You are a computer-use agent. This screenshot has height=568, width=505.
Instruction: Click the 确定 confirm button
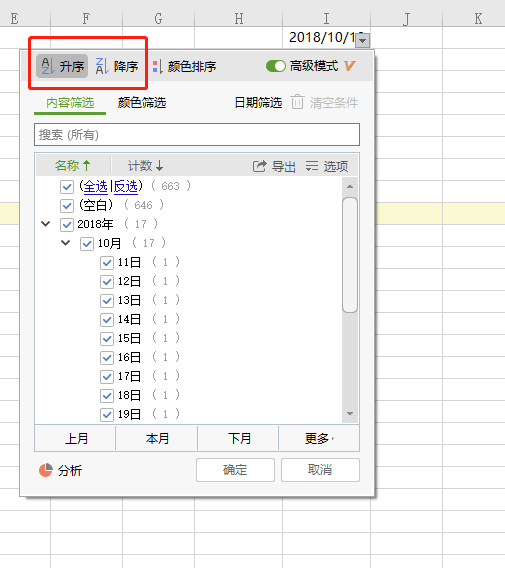pos(235,470)
